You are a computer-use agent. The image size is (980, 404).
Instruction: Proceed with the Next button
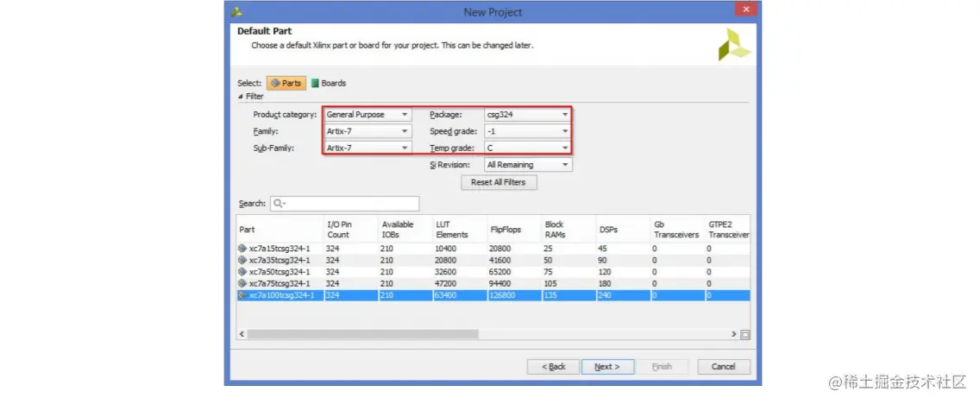[x=607, y=367]
